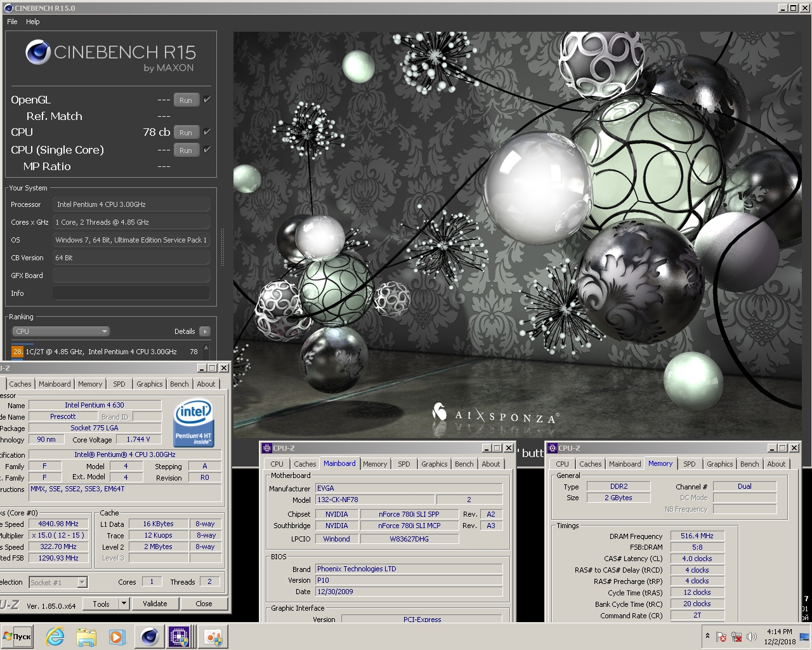The height and width of the screenshot is (650, 812).
Task: Open CPU tab in Mainboard CPU-Z window
Action: 277,464
